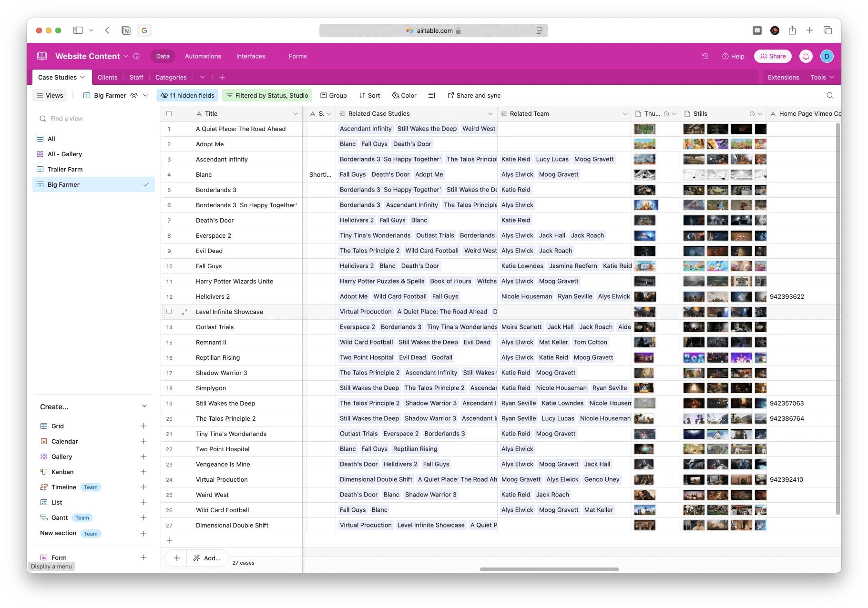Click the search magnifier in the view toolbar
Image resolution: width=868 pixels, height=608 pixels.
tap(830, 95)
